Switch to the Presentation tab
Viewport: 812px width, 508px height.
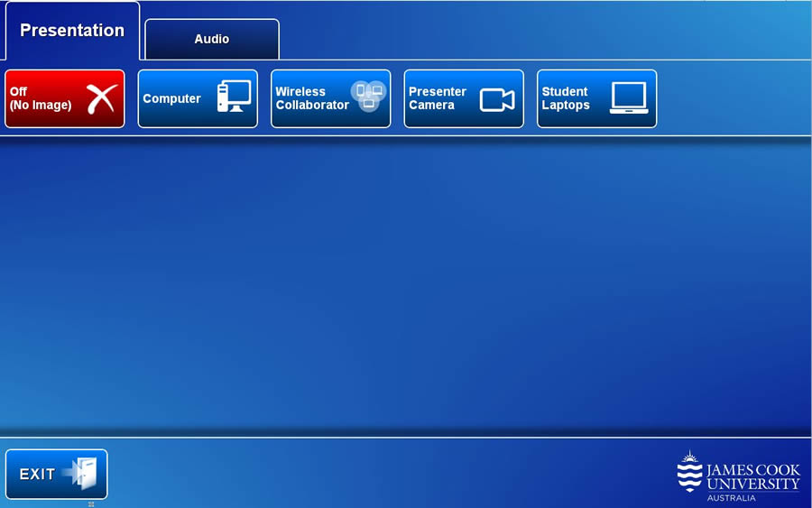[x=72, y=31]
